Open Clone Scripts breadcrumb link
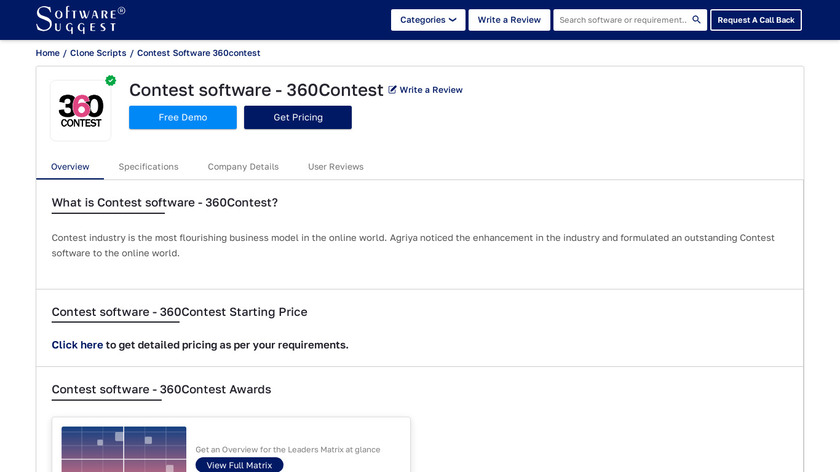Image resolution: width=840 pixels, height=472 pixels. (98, 53)
